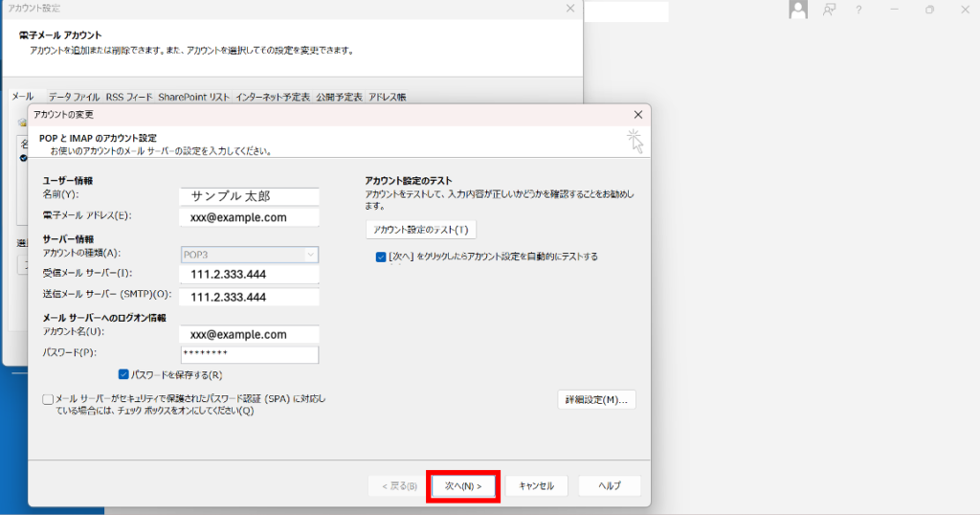Select the アドレス帳 tab
Screen dimensions: 980x515
pos(388,97)
